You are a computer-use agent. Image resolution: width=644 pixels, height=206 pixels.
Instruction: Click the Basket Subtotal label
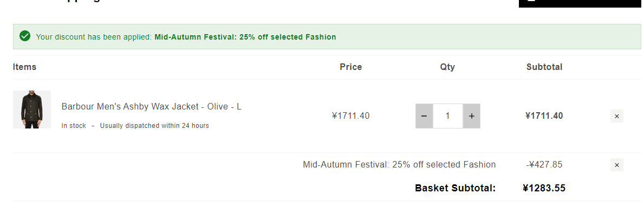(x=455, y=188)
